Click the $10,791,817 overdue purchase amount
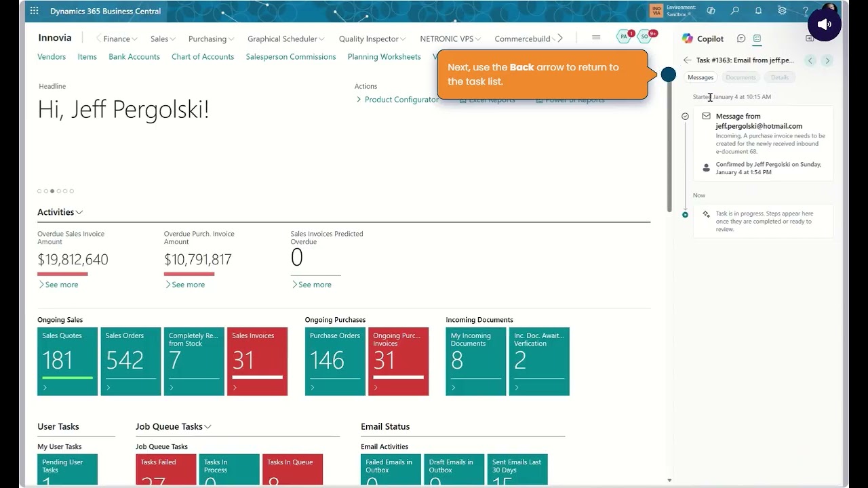Screen dimensions: 868x488 198,260
